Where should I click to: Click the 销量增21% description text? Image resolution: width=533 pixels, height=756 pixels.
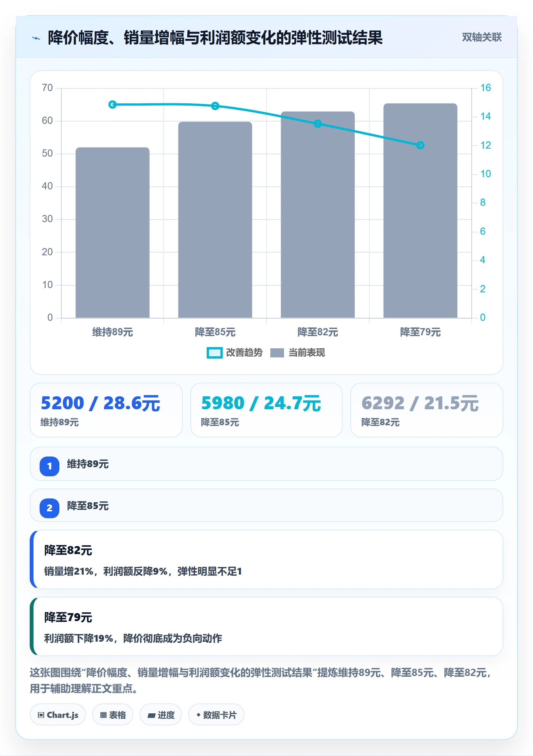[143, 571]
